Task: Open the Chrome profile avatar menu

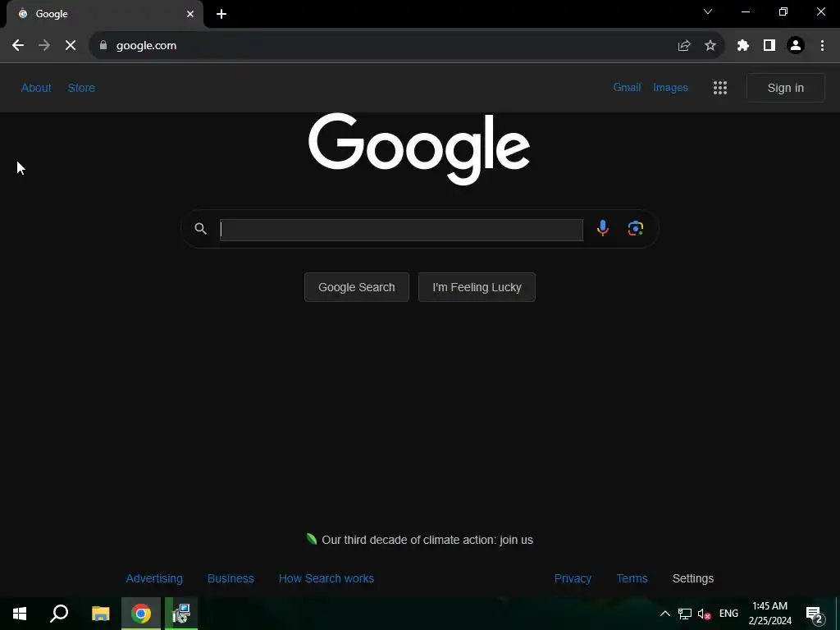Action: pos(796,46)
